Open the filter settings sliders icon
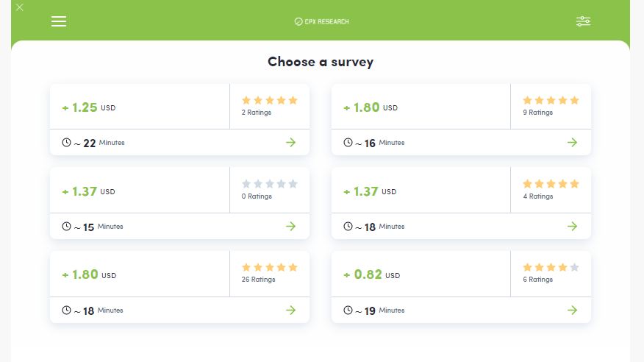 coord(583,21)
